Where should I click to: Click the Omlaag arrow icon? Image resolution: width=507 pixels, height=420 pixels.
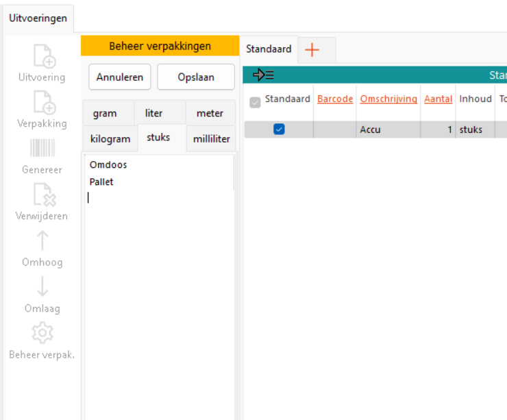pyautogui.click(x=42, y=287)
